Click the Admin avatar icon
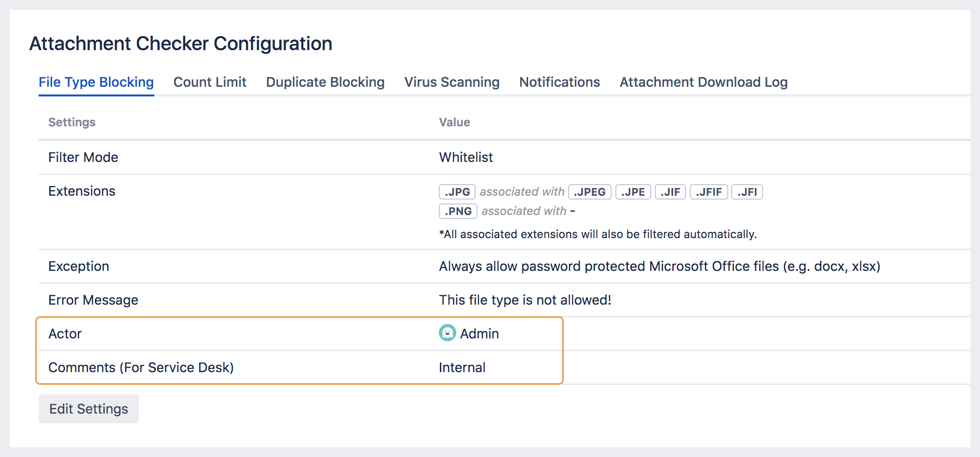The width and height of the screenshot is (980, 457). coord(447,333)
